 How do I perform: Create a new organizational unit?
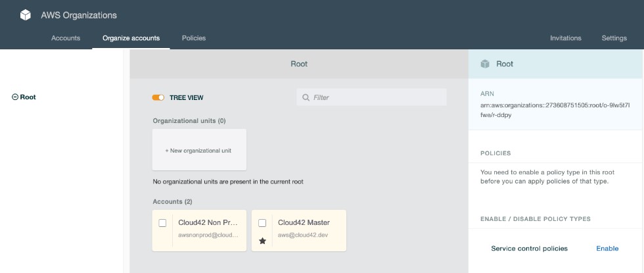(x=199, y=150)
